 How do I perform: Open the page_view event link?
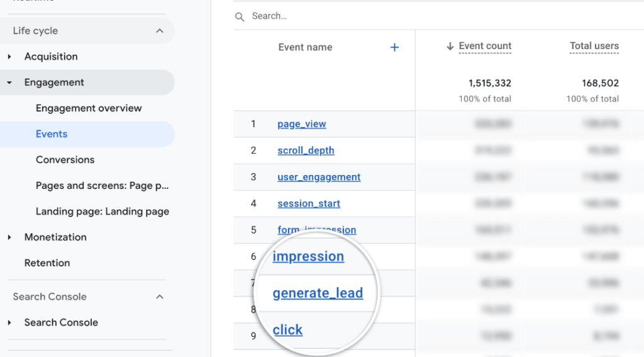click(x=302, y=124)
